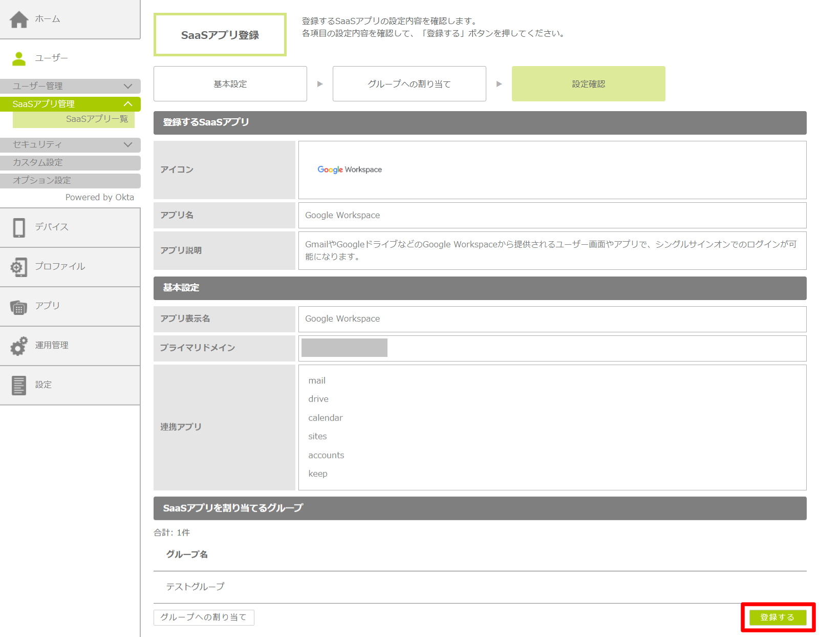The width and height of the screenshot is (840, 637).
Task: Click 'mail' in linked apps list
Action: [x=317, y=380]
